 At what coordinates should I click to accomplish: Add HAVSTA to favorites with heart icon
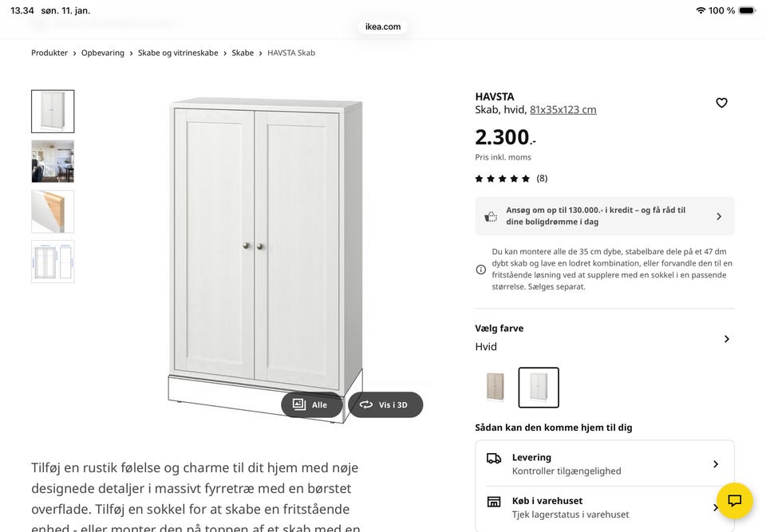click(x=721, y=103)
